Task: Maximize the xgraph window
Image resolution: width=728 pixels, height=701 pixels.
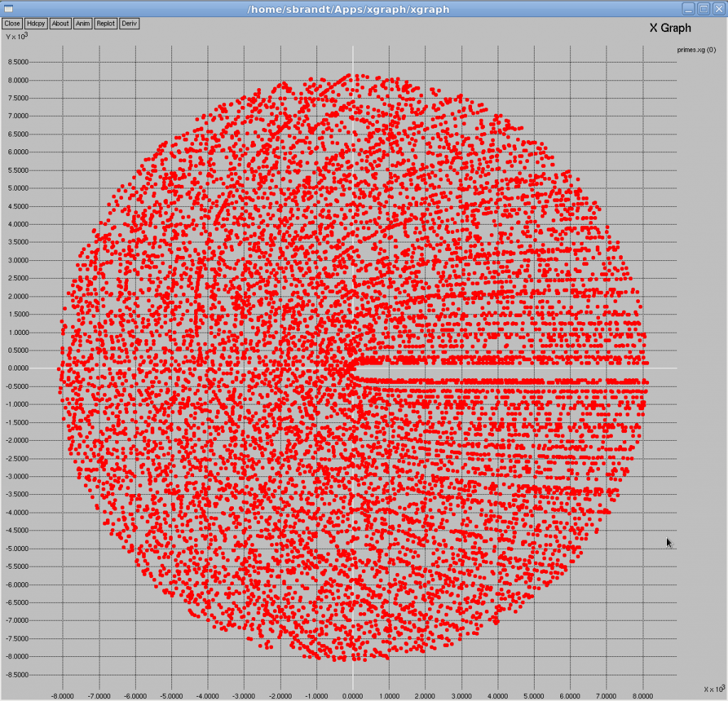Action: pyautogui.click(x=702, y=9)
